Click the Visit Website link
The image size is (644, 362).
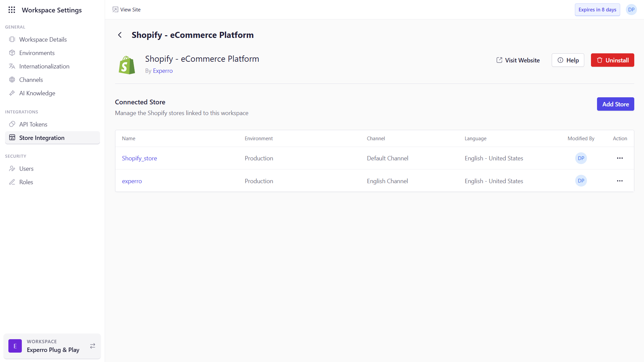pyautogui.click(x=518, y=60)
